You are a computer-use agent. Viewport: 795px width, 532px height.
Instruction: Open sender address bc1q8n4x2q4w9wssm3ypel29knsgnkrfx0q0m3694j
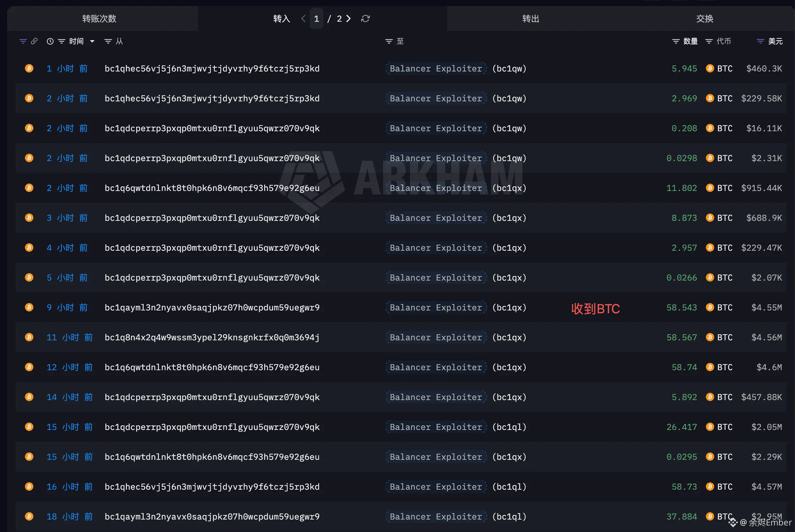click(212, 337)
